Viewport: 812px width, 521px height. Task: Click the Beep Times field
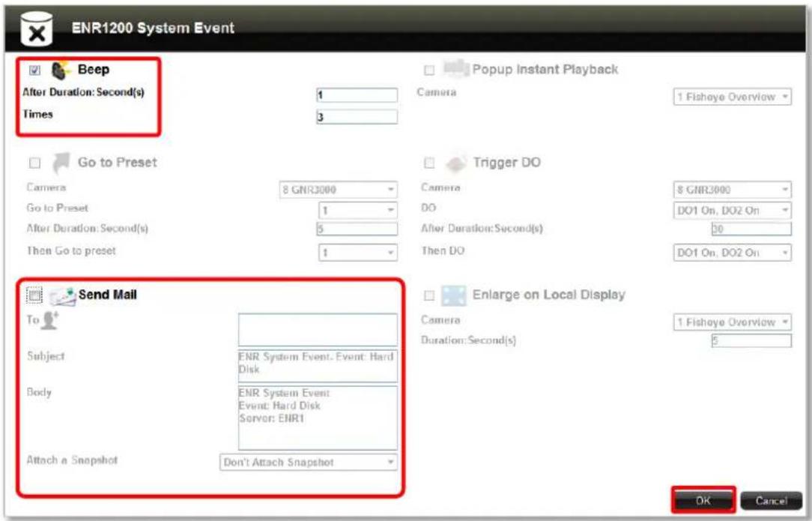357,117
